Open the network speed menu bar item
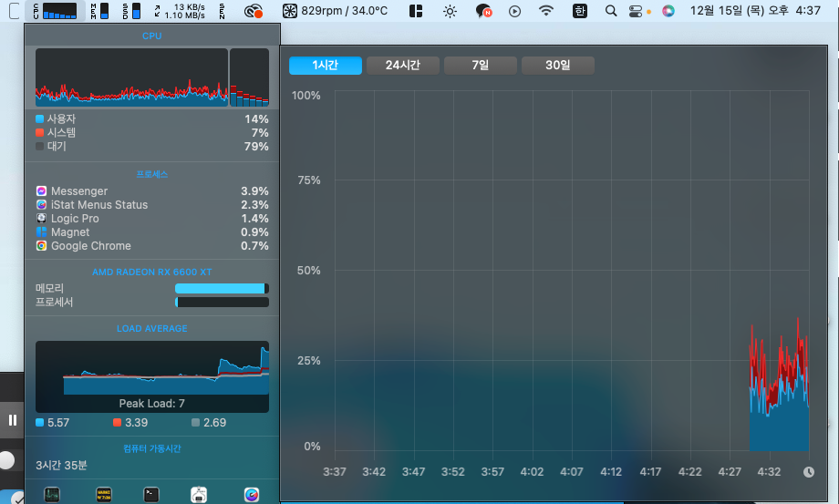This screenshot has height=504, width=839. (180, 11)
